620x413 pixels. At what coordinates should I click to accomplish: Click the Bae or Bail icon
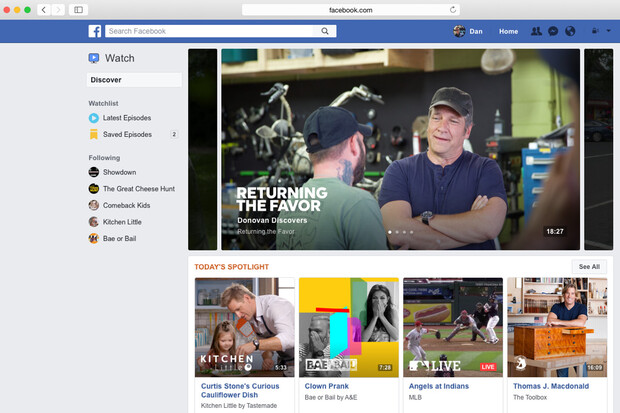click(94, 239)
